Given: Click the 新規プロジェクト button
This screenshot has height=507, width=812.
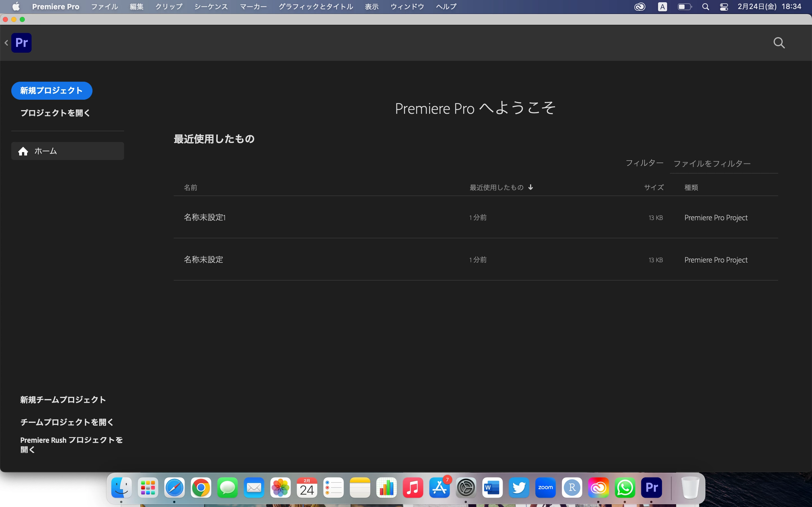Looking at the screenshot, I should 52,90.
